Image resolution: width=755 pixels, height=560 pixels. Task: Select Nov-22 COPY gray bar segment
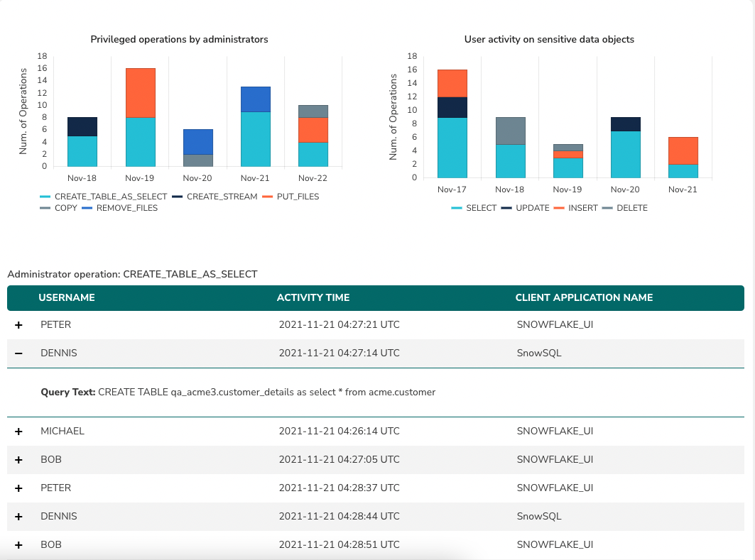(x=313, y=111)
